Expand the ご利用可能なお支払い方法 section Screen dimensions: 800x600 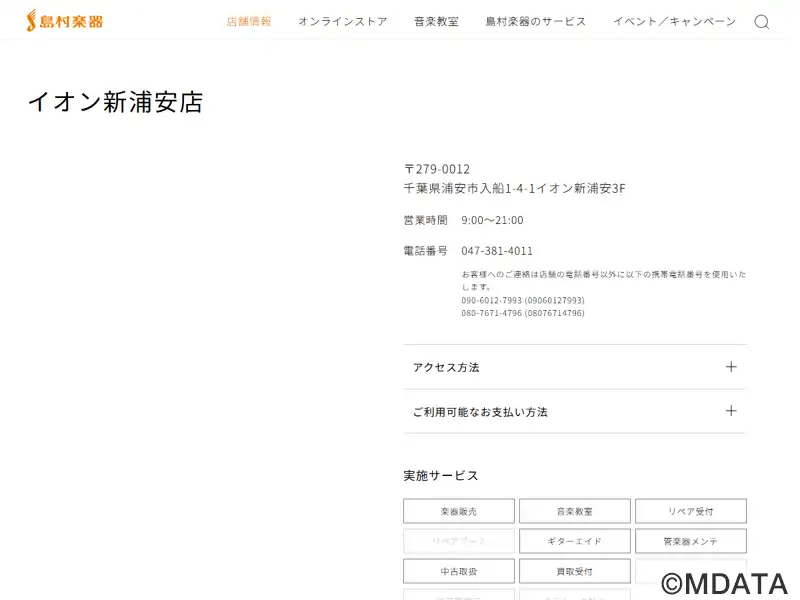tap(574, 411)
